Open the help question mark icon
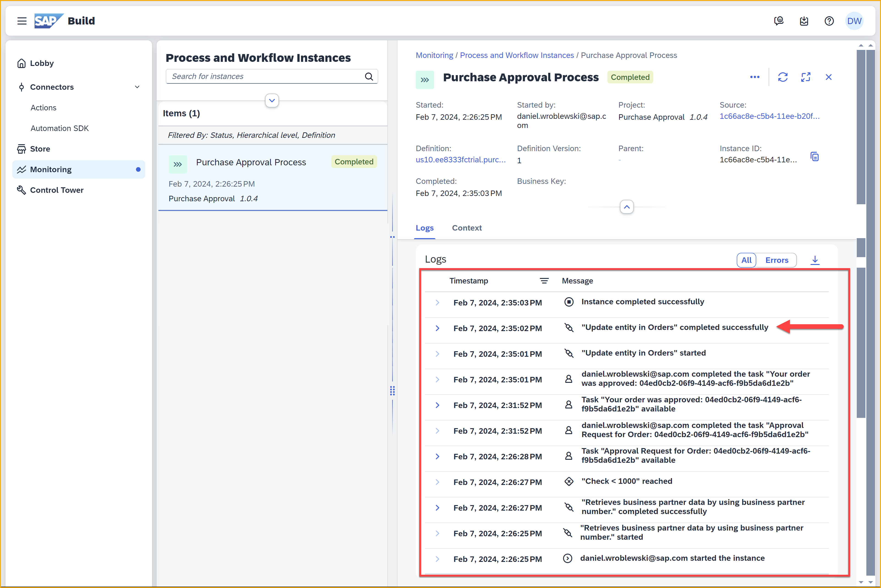Screen dimensions: 881x588 coord(829,21)
